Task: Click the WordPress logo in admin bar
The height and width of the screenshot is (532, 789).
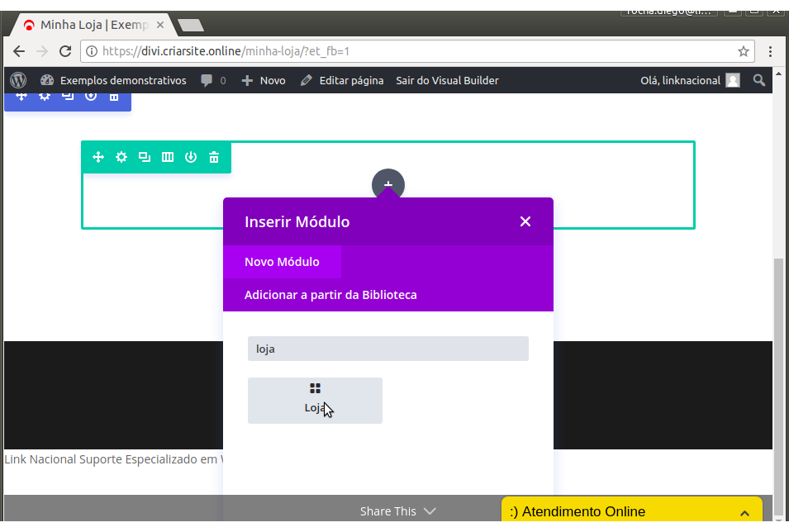Action: point(18,80)
